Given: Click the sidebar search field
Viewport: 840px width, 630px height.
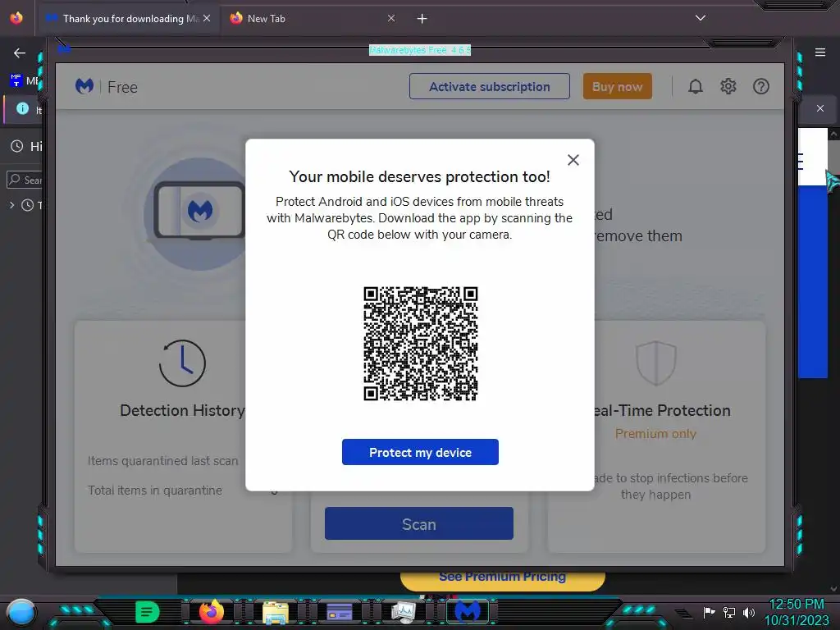Looking at the screenshot, I should [x=24, y=180].
